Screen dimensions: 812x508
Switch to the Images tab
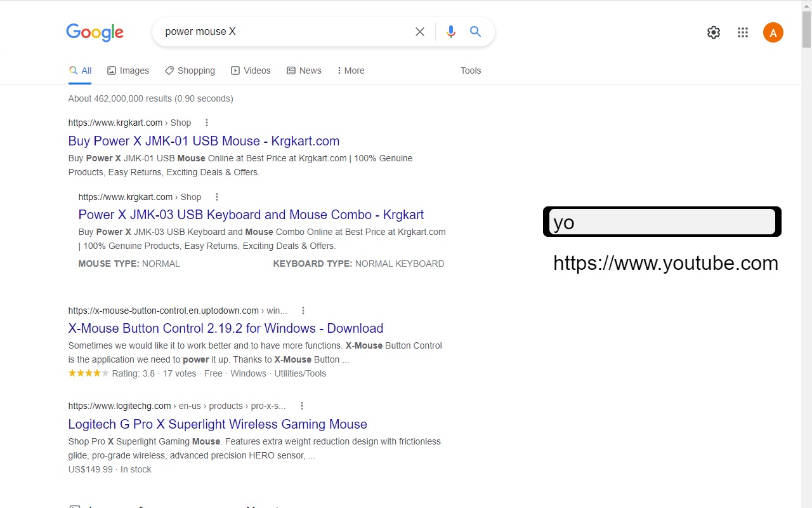click(x=128, y=70)
